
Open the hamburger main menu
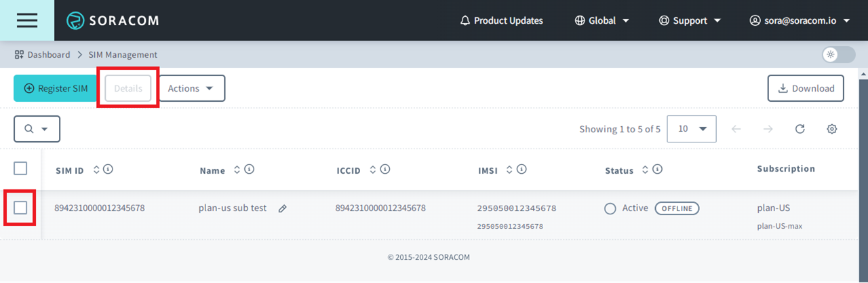27,20
